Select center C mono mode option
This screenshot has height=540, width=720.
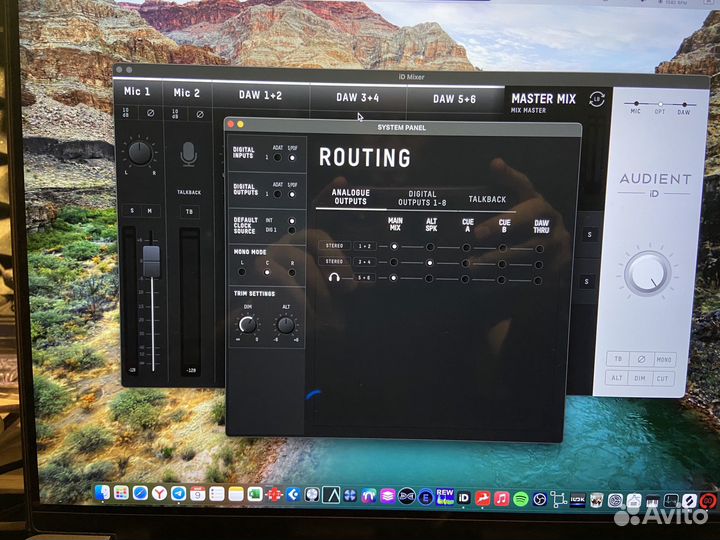pyautogui.click(x=267, y=273)
